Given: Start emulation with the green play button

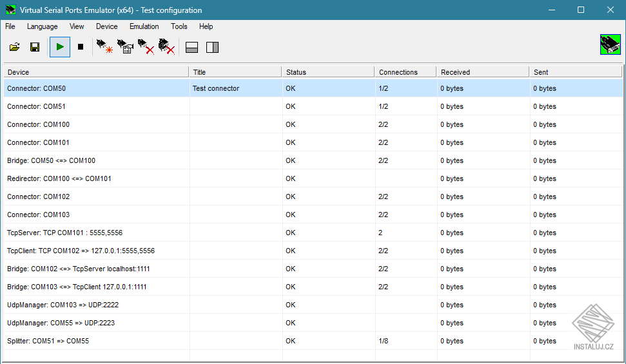Looking at the screenshot, I should click(60, 47).
